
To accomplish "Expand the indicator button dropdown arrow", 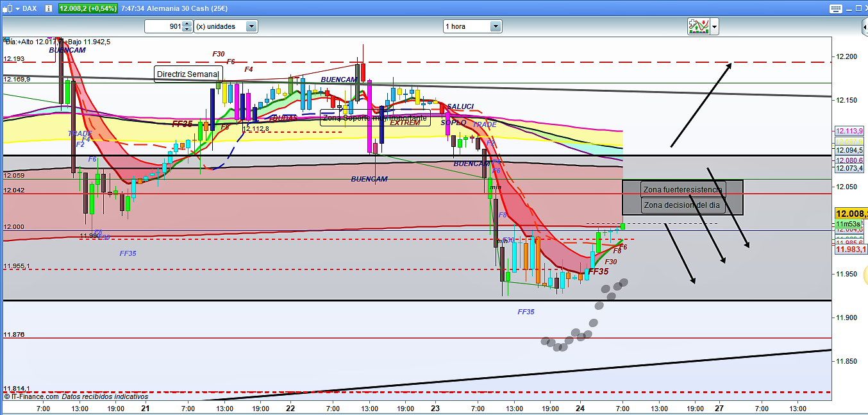I will [x=714, y=26].
